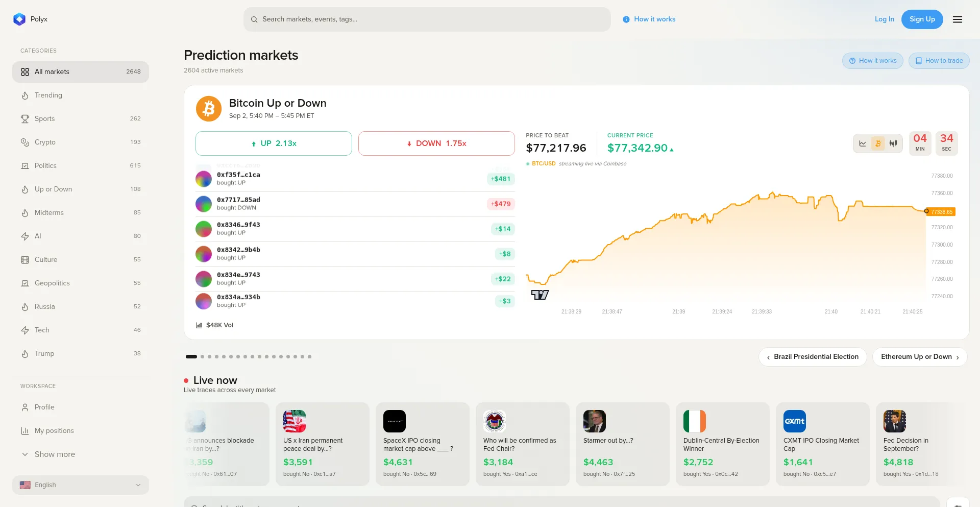The image size is (980, 507).
Task: Open the Trending category
Action: click(x=81, y=95)
